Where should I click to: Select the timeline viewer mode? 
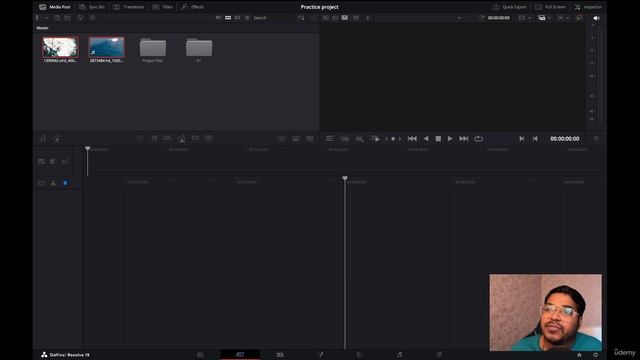click(x=345, y=18)
